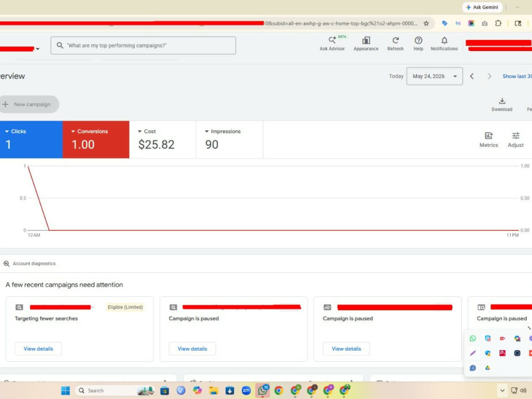Viewport: 532px width, 399px height.
Task: Open the Metrics chart options
Action: [x=488, y=139]
